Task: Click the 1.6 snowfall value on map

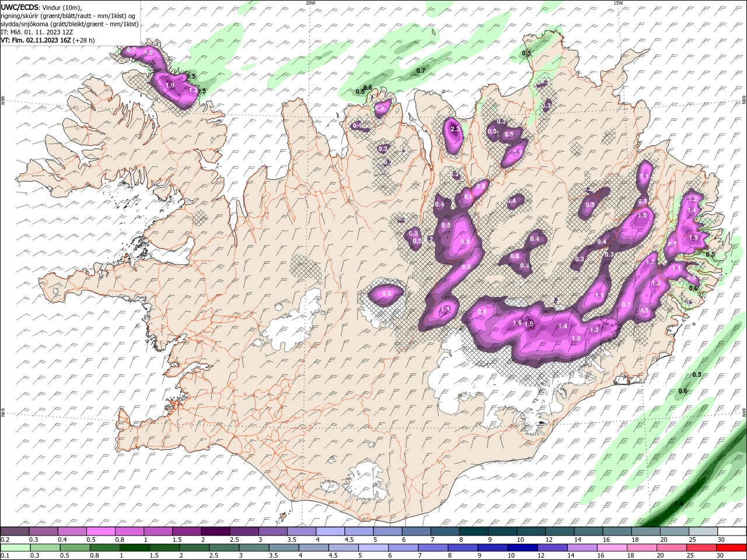Action: click(516, 323)
